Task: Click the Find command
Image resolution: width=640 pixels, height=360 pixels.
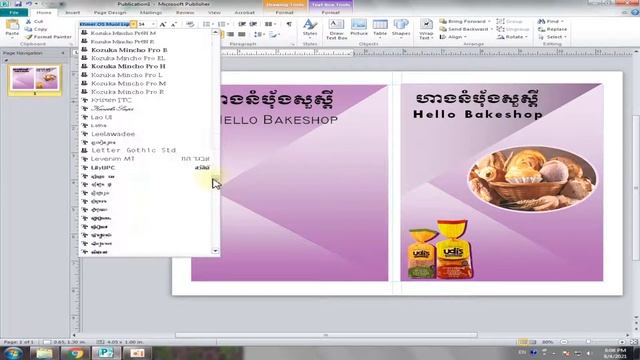Action: coord(551,21)
